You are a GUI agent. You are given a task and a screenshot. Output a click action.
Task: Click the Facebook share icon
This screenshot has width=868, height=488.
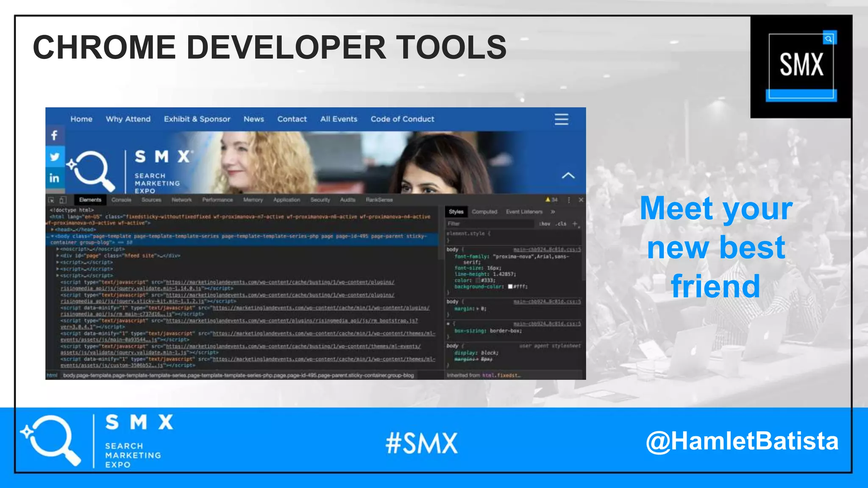click(55, 136)
